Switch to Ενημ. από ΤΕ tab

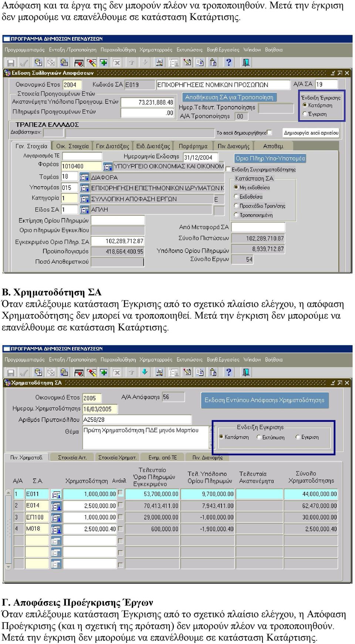pos(162,457)
